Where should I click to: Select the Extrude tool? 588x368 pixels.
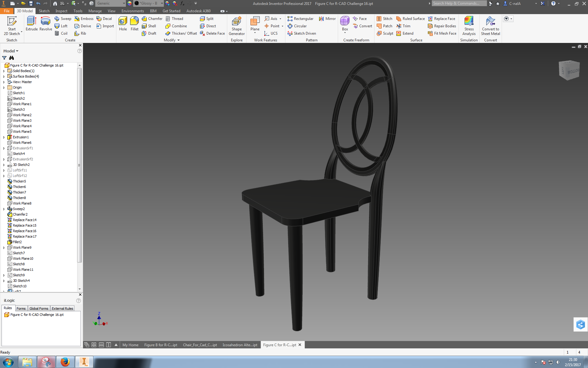point(32,24)
